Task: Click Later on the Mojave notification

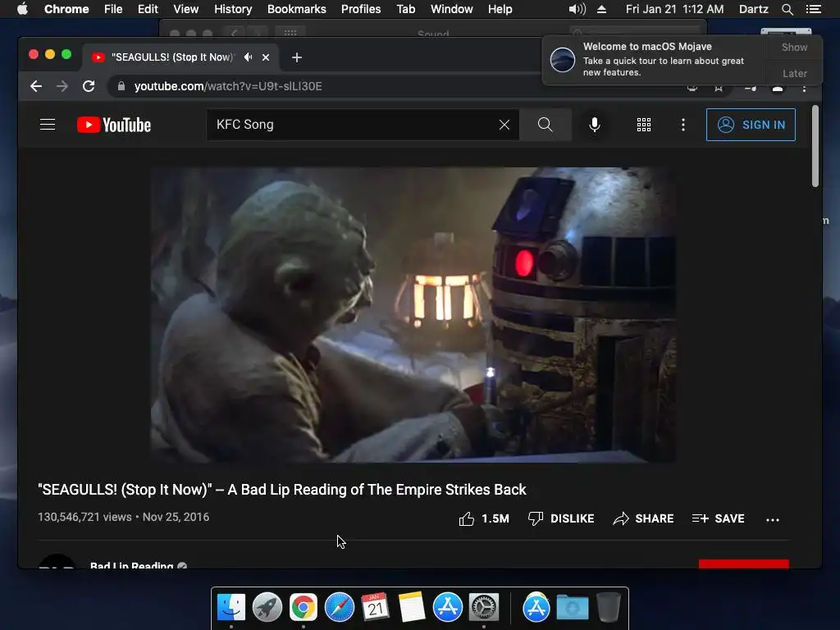Action: (794, 73)
